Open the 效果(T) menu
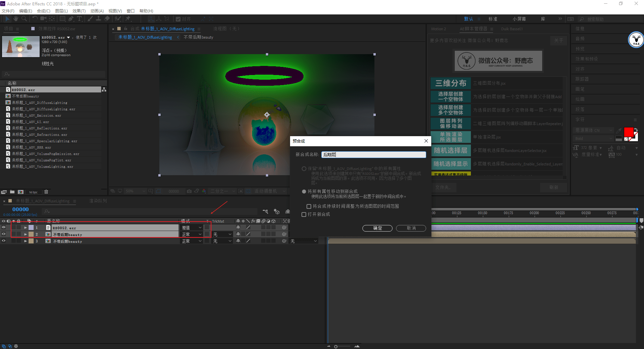Image resolution: width=644 pixels, height=349 pixels. click(79, 11)
